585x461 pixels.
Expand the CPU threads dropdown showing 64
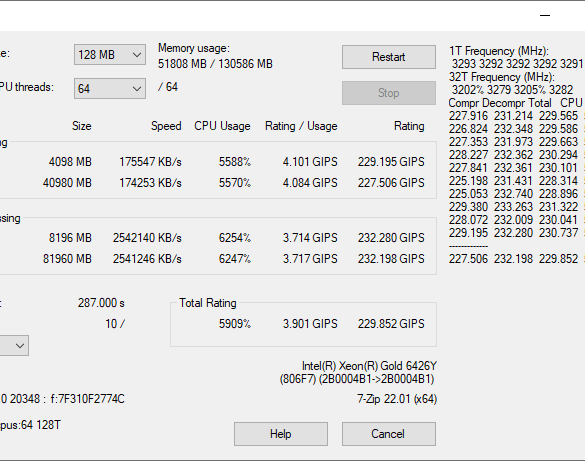(x=110, y=88)
